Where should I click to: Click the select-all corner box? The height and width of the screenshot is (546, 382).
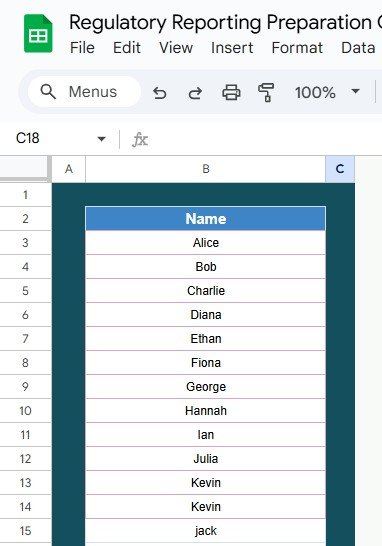coord(25,169)
